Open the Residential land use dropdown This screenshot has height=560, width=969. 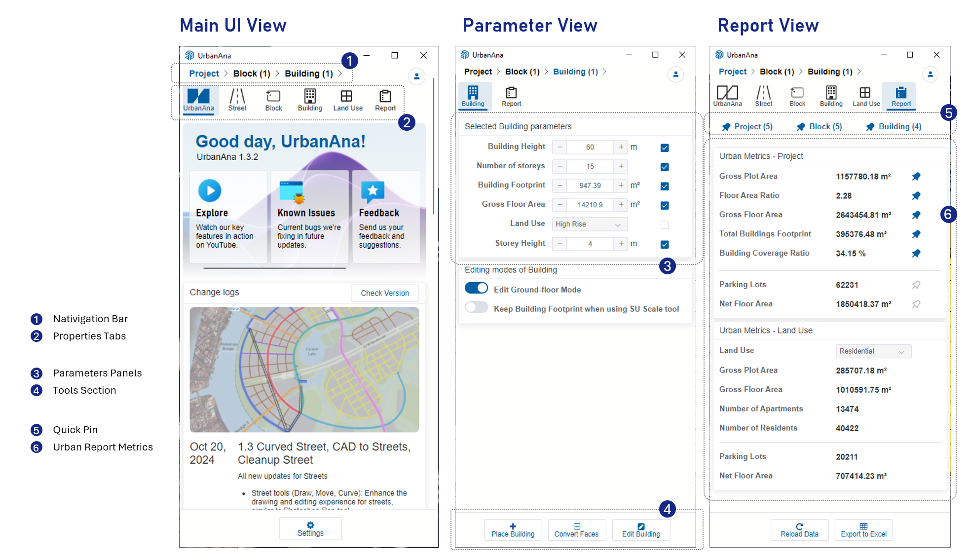pos(873,351)
